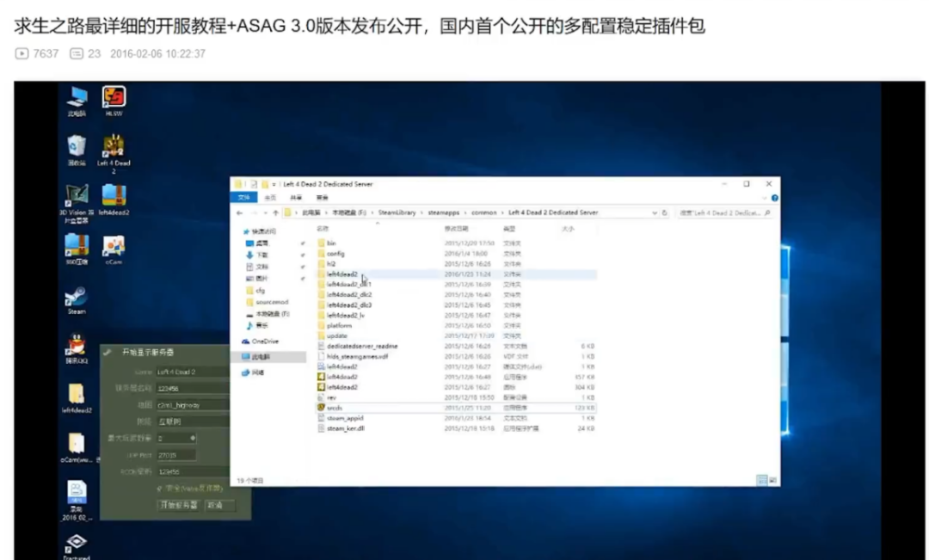
Task: Click Cancel in the server dialog
Action: (218, 505)
